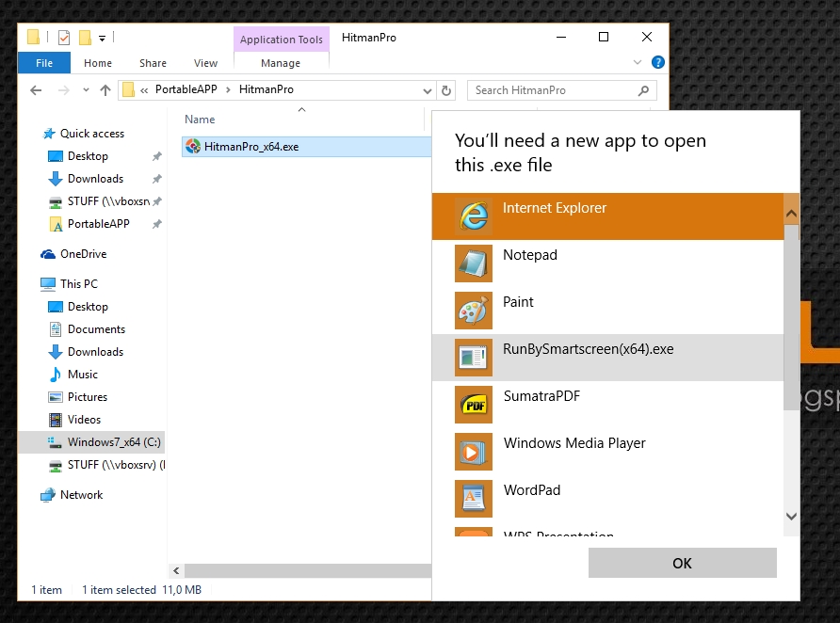This screenshot has height=623, width=840.
Task: Select Internet Explorer icon in app list
Action: coord(474,216)
